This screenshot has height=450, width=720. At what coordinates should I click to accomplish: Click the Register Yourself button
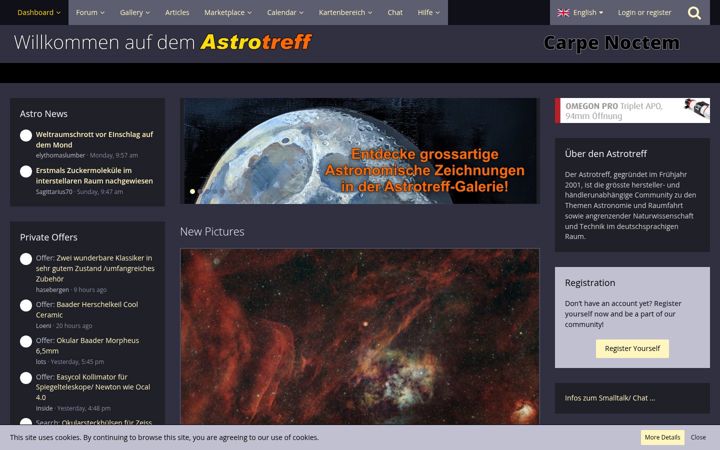632,349
